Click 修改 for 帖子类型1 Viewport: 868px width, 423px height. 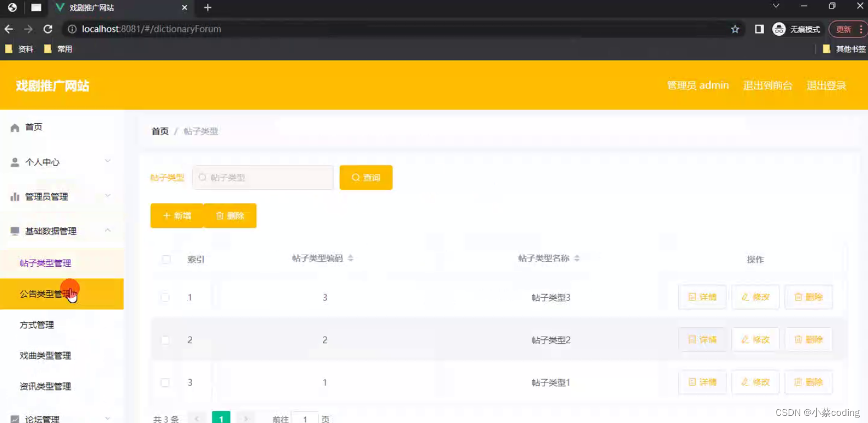(x=755, y=382)
